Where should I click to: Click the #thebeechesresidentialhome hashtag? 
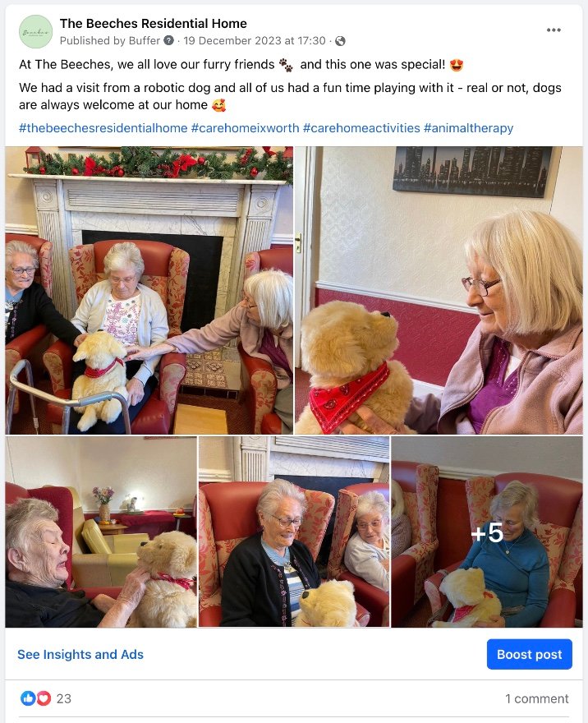(x=103, y=127)
